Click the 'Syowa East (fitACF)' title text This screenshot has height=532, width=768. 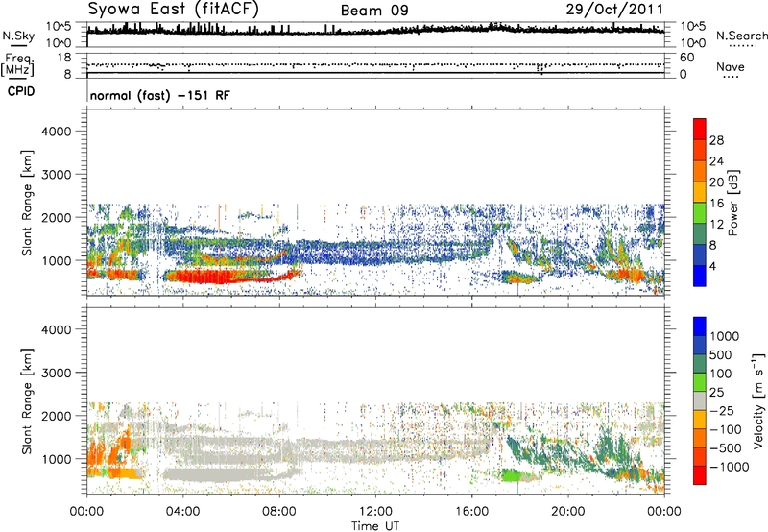[x=174, y=10]
